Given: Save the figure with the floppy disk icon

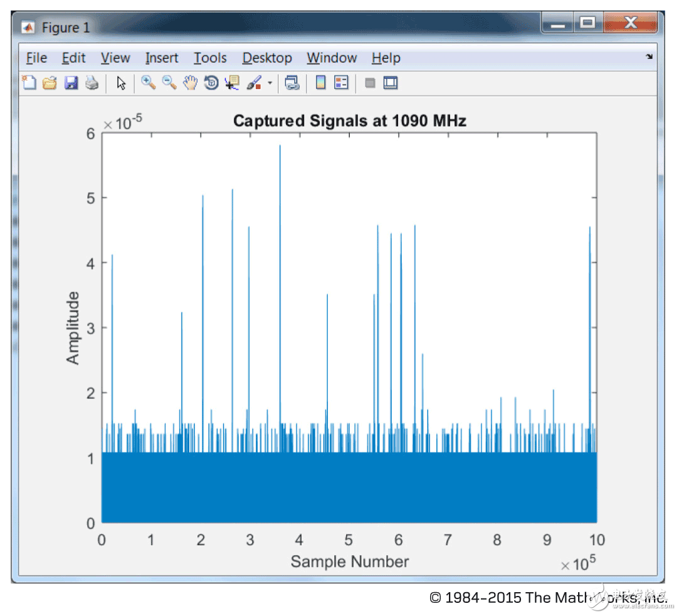Looking at the screenshot, I should point(71,83).
